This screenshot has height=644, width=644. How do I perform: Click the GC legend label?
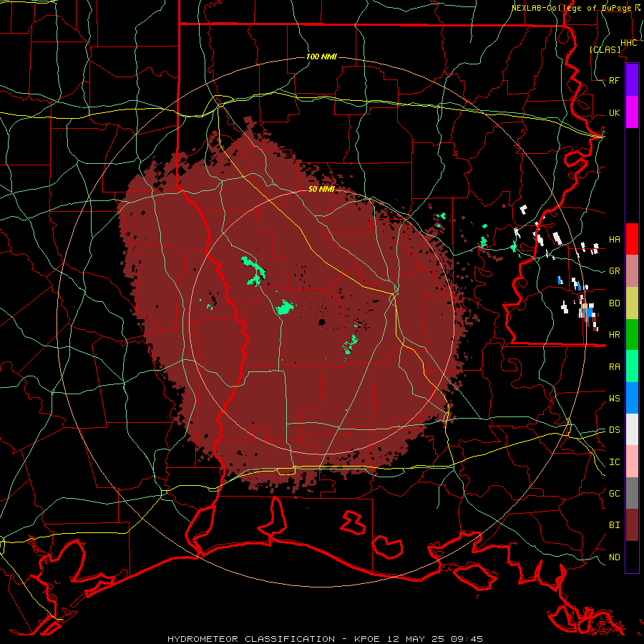click(614, 493)
